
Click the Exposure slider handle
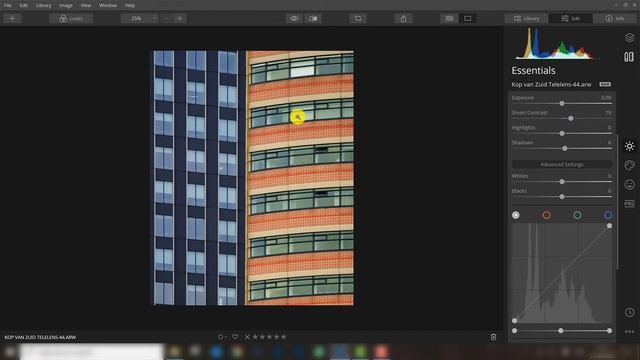pyautogui.click(x=562, y=104)
